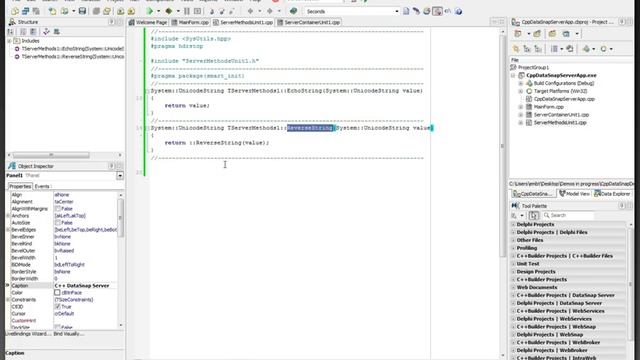Click the first yellow icon in Project Manager toolbar

click(x=518, y=34)
